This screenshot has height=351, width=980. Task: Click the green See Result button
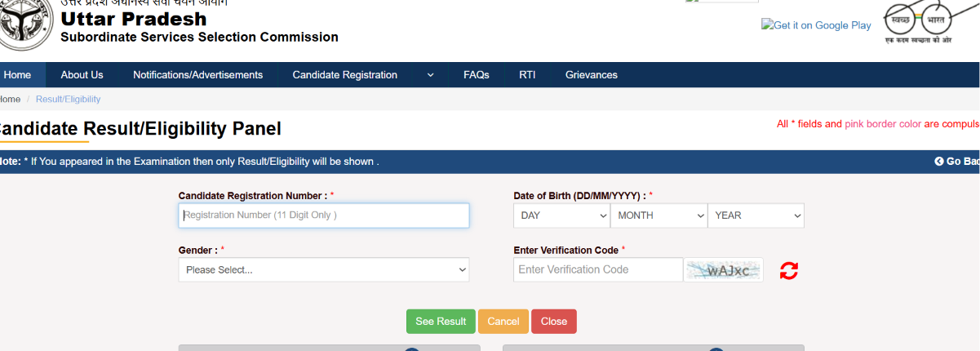(441, 322)
